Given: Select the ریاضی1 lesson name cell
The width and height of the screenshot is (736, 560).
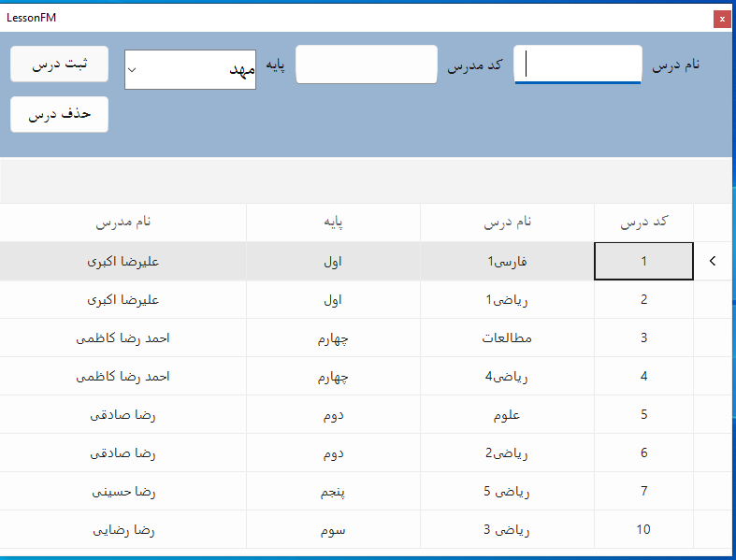Looking at the screenshot, I should coord(507,300).
